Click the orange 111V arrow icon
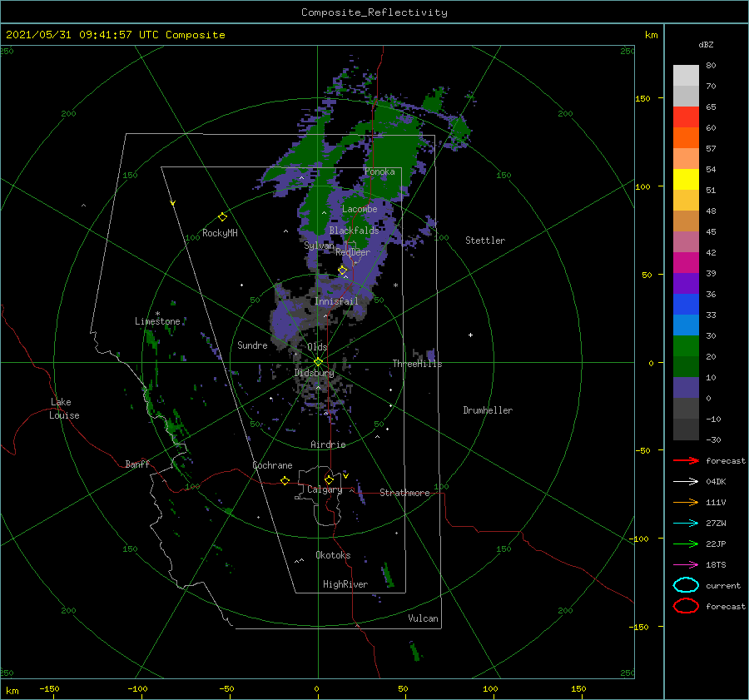 tap(686, 502)
